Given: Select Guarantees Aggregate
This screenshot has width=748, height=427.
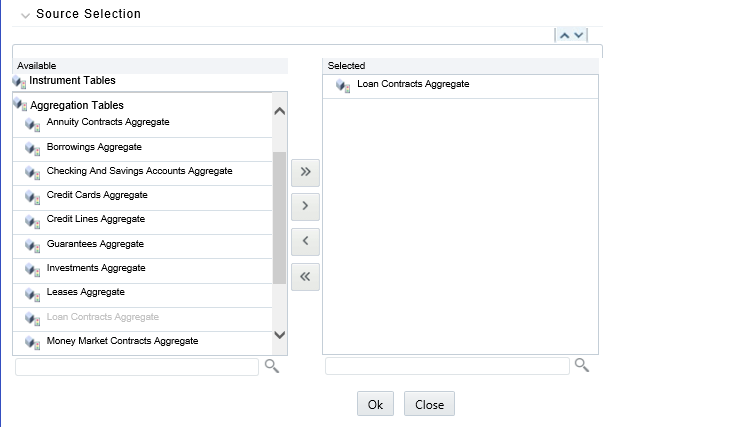Looking at the screenshot, I should click(95, 244).
